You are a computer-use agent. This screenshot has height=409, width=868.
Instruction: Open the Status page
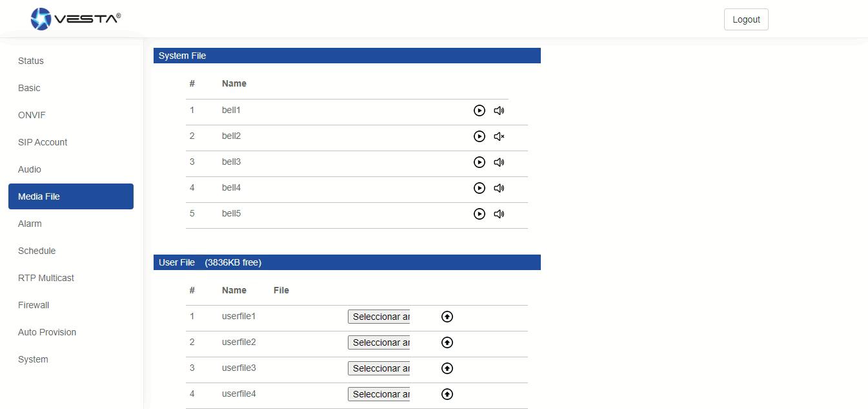tap(31, 61)
